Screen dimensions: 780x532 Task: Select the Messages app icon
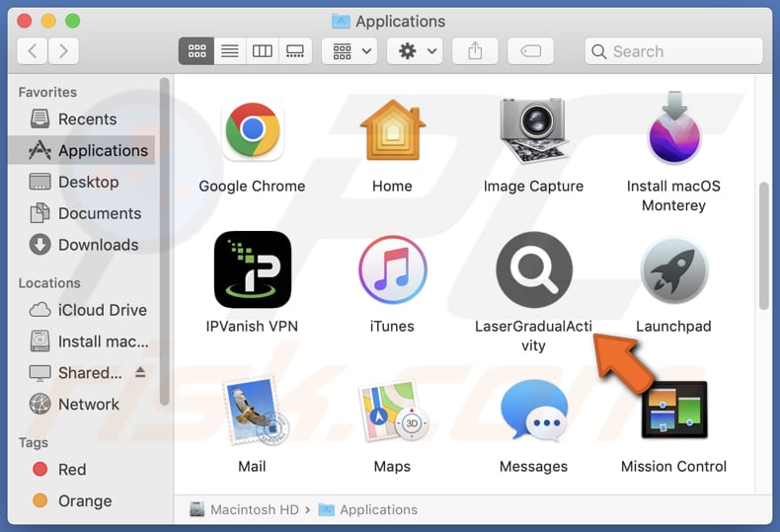click(x=534, y=411)
